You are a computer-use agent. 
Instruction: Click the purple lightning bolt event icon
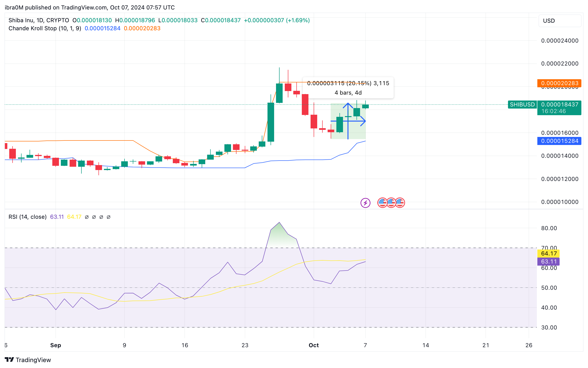[x=365, y=203]
